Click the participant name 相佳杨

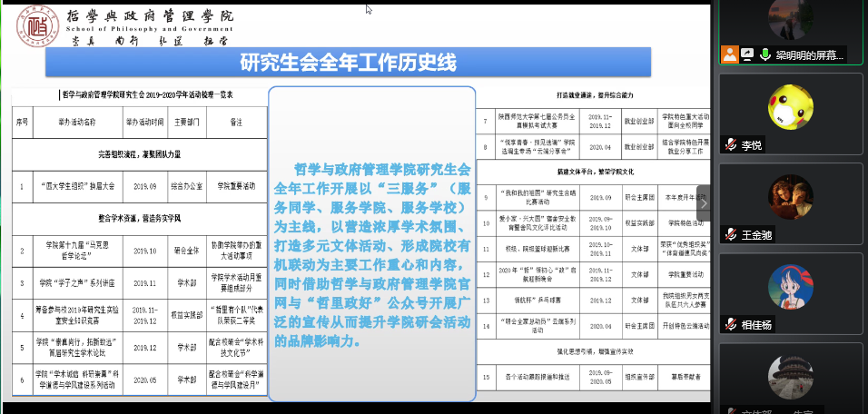[756, 325]
